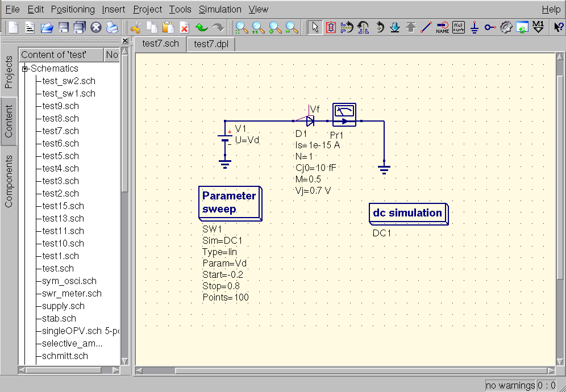Viewport: 566px width, 392px height.
Task: Pop out of subcircuit with the up arrow
Action: click(x=411, y=27)
